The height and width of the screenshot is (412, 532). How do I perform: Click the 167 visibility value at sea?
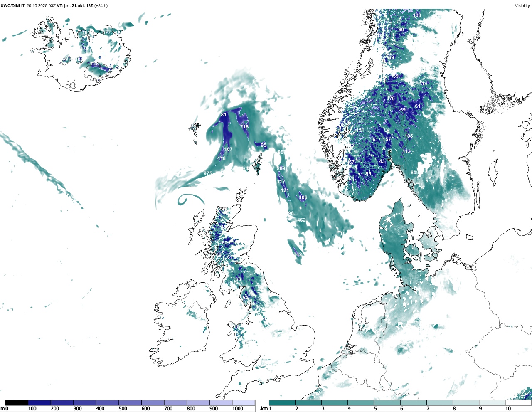point(228,149)
